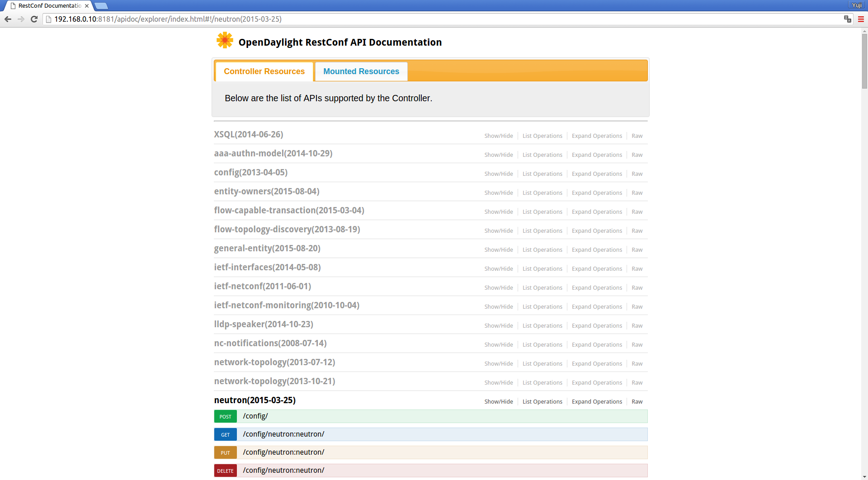
Task: Open the PUT /config/neutron:neutron/ path
Action: pos(283,452)
